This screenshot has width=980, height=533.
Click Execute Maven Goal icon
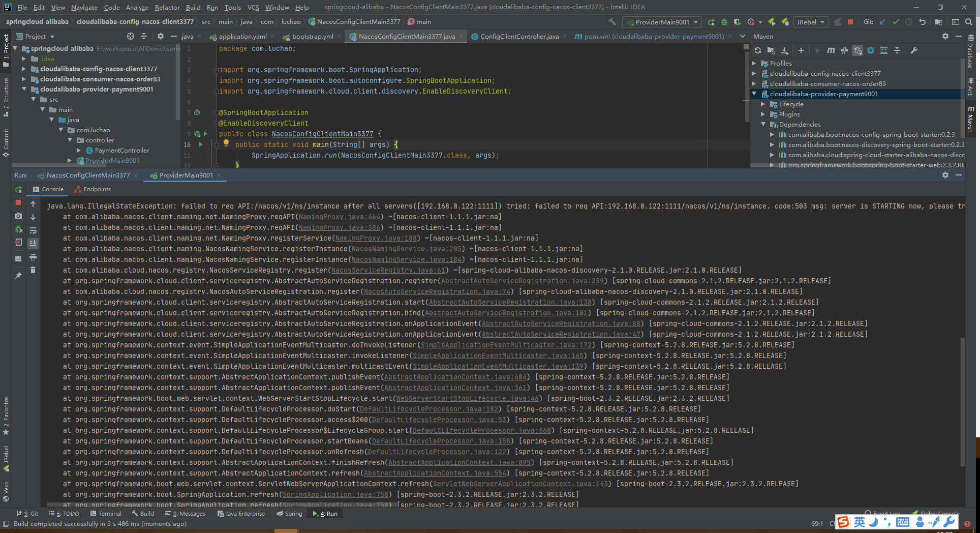pyautogui.click(x=831, y=50)
